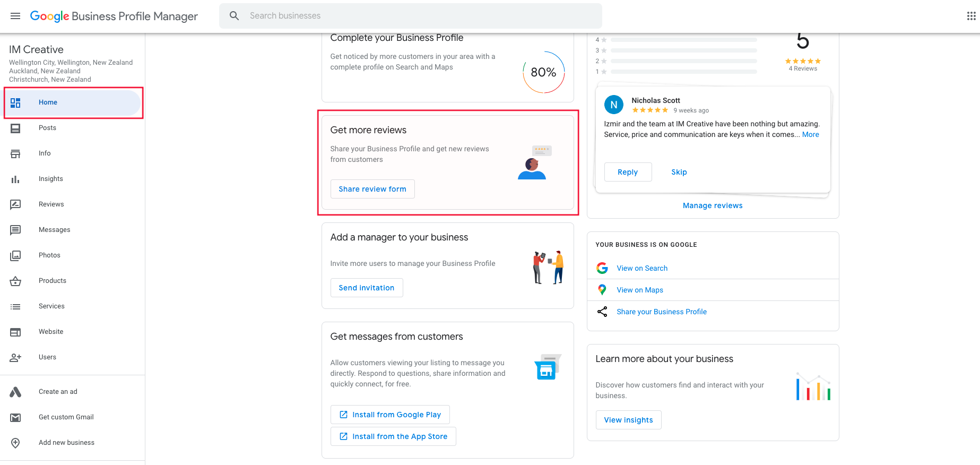
Task: Click the 2-star rating bar
Action: pyautogui.click(x=683, y=61)
